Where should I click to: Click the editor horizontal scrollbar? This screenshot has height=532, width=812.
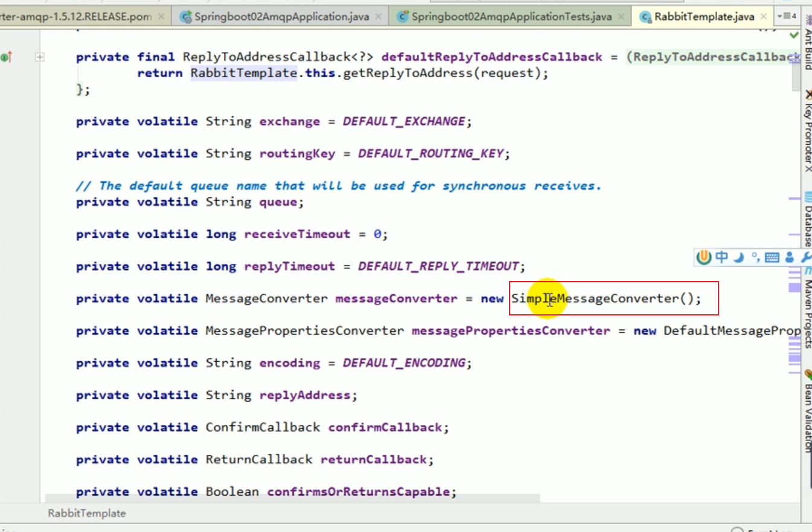292,499
